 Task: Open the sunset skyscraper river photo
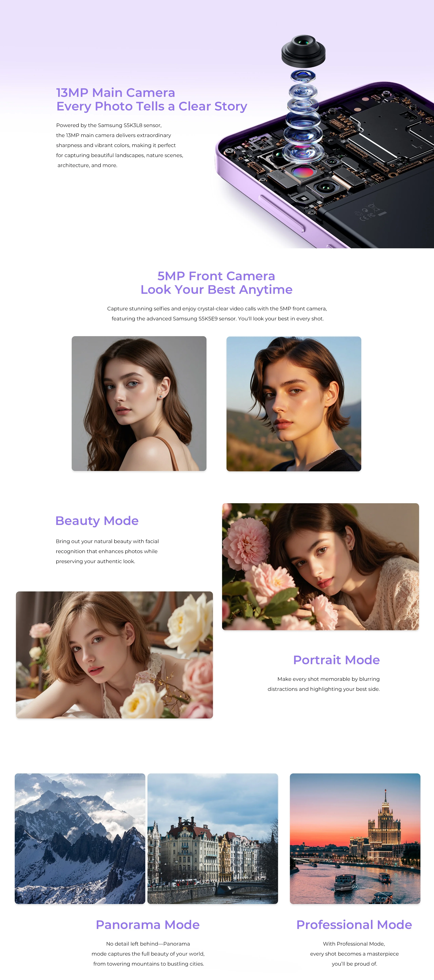(355, 839)
